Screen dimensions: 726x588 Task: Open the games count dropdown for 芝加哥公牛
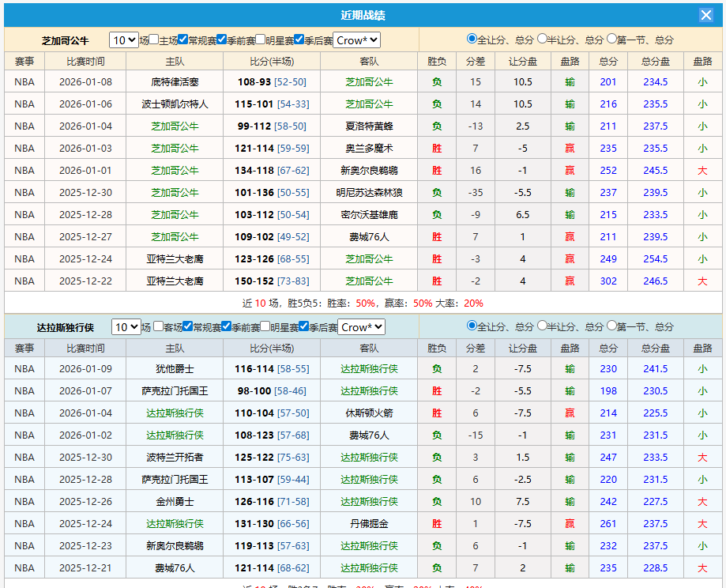pos(123,40)
